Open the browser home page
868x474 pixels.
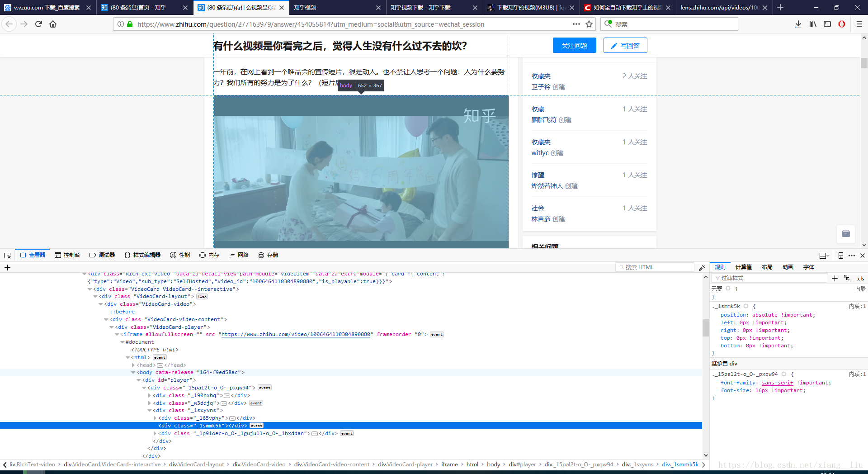tap(53, 24)
